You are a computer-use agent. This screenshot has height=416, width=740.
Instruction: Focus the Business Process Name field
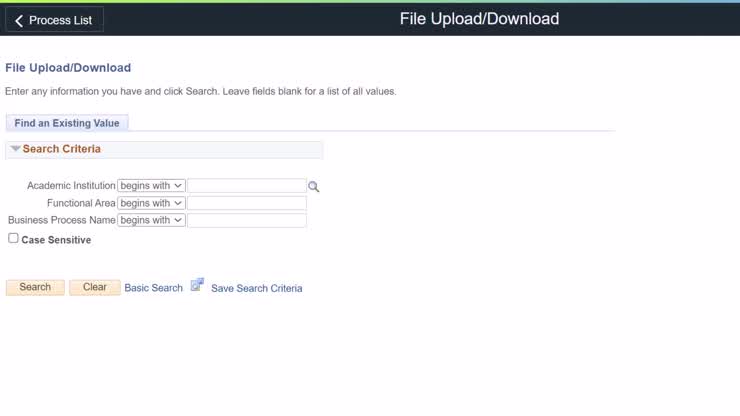pos(247,220)
